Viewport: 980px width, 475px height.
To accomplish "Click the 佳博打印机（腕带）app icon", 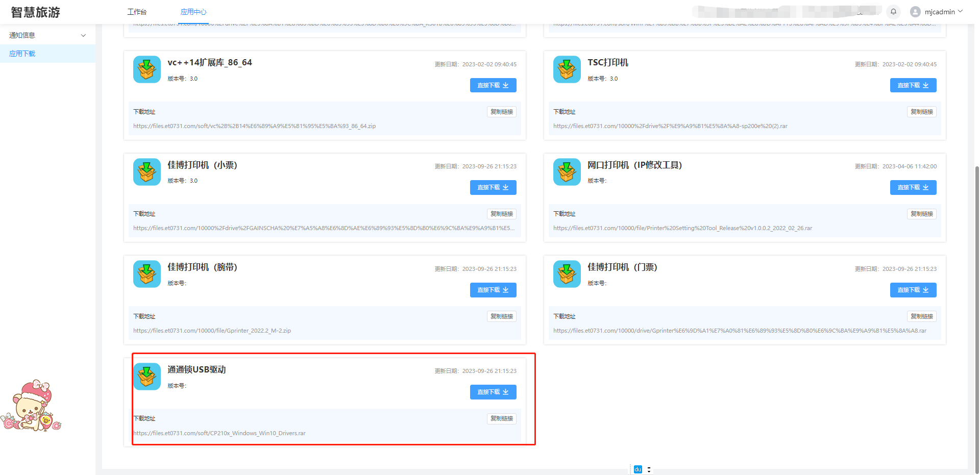I will (x=147, y=274).
